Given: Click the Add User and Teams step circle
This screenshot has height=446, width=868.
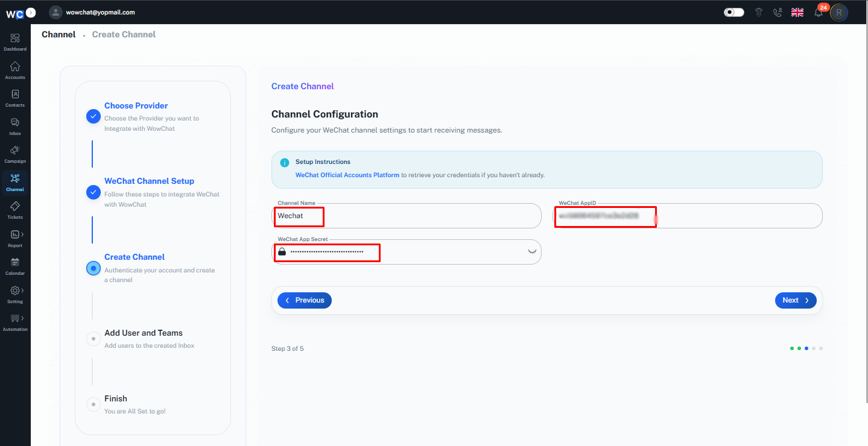Looking at the screenshot, I should tap(93, 339).
